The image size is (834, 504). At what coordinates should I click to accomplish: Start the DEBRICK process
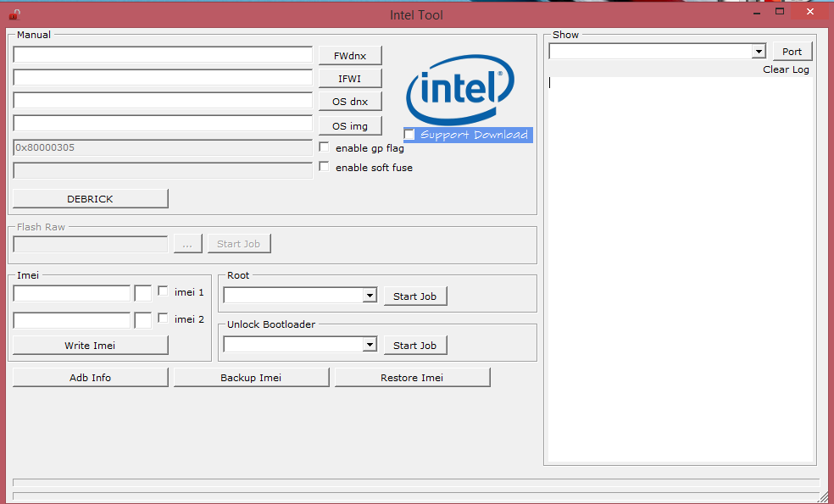[x=91, y=199]
